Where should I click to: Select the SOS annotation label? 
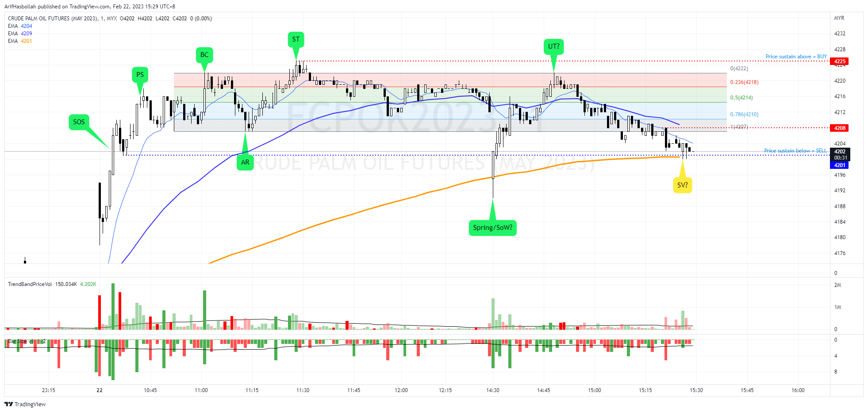click(79, 122)
